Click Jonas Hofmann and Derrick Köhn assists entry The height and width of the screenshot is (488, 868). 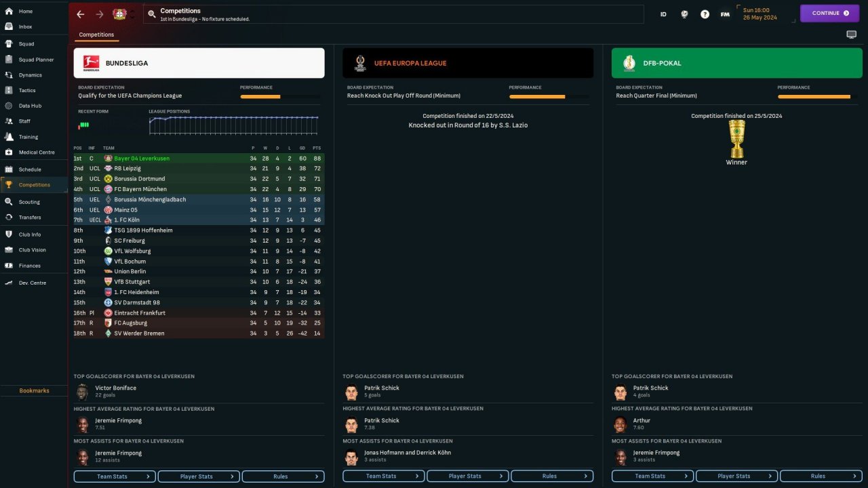tap(408, 453)
